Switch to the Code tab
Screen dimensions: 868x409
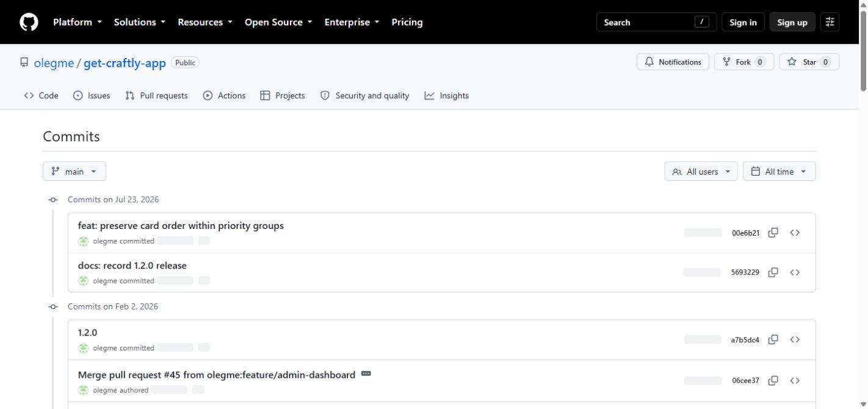pyautogui.click(x=41, y=96)
